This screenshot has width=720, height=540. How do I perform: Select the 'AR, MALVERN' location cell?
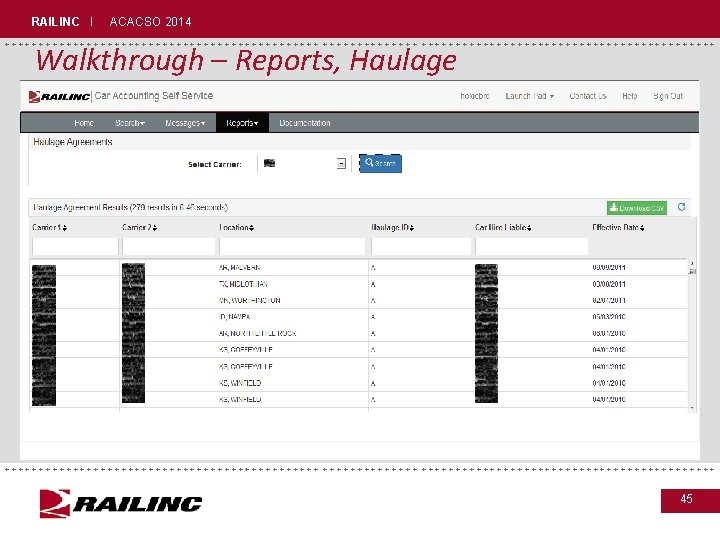pos(240,267)
